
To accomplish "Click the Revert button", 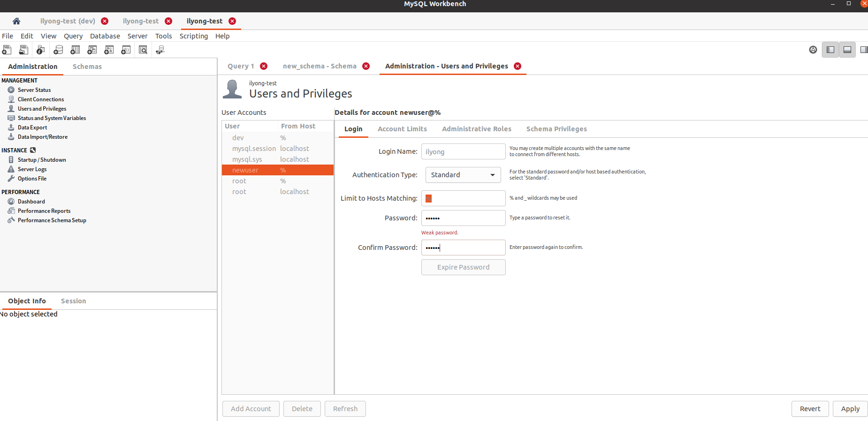I will coord(810,409).
